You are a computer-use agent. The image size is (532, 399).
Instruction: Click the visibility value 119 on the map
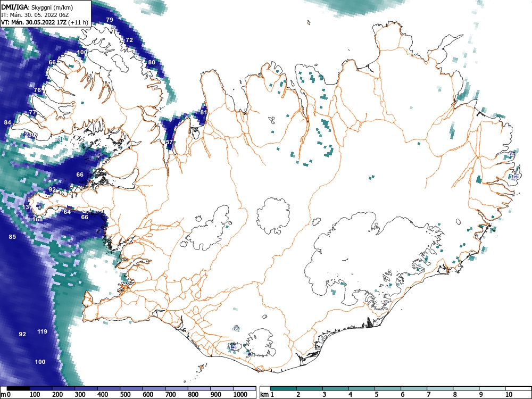[42, 331]
